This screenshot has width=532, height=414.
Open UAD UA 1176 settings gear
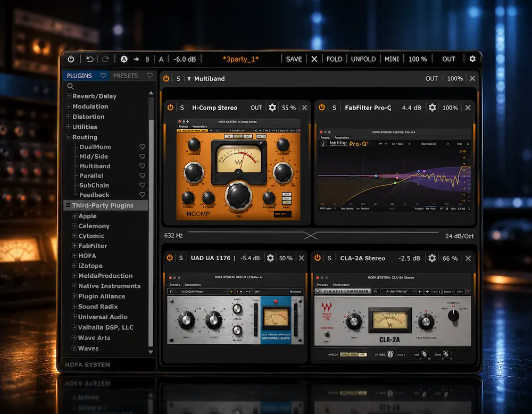tap(270, 258)
